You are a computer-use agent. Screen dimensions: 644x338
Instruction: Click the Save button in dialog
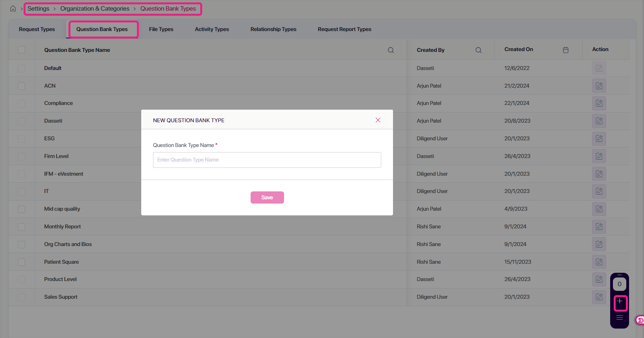tap(267, 197)
